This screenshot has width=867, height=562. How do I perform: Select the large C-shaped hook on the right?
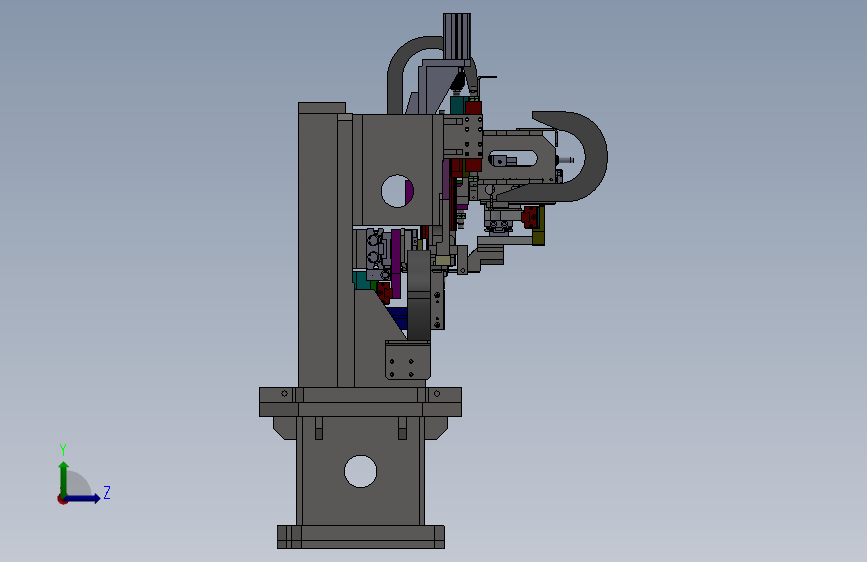point(575,157)
